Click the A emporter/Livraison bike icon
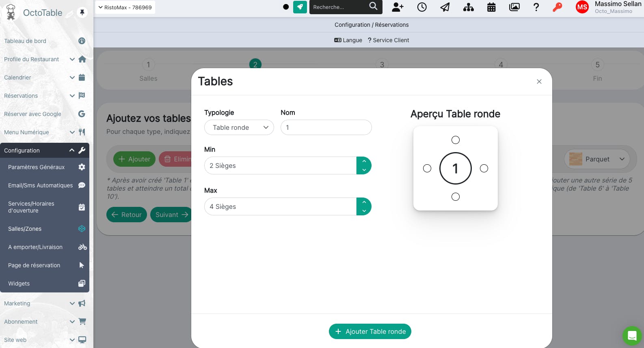644x348 pixels. pos(82,247)
